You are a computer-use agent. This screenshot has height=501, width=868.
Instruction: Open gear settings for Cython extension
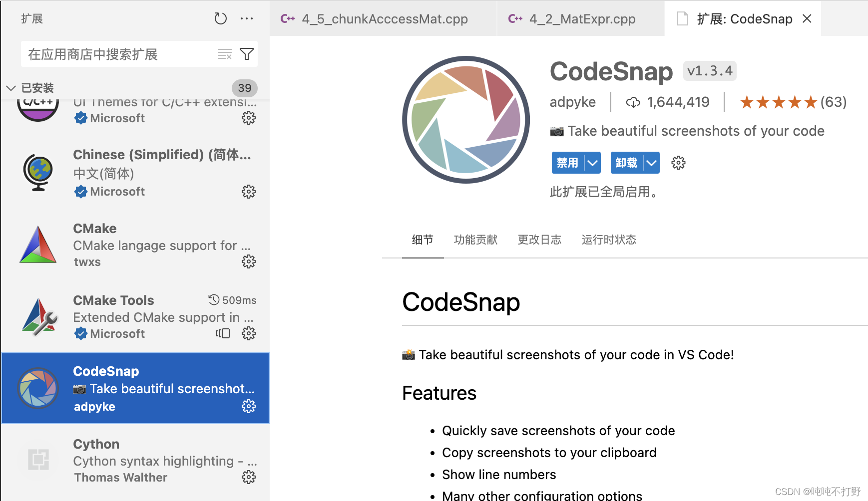pyautogui.click(x=249, y=477)
